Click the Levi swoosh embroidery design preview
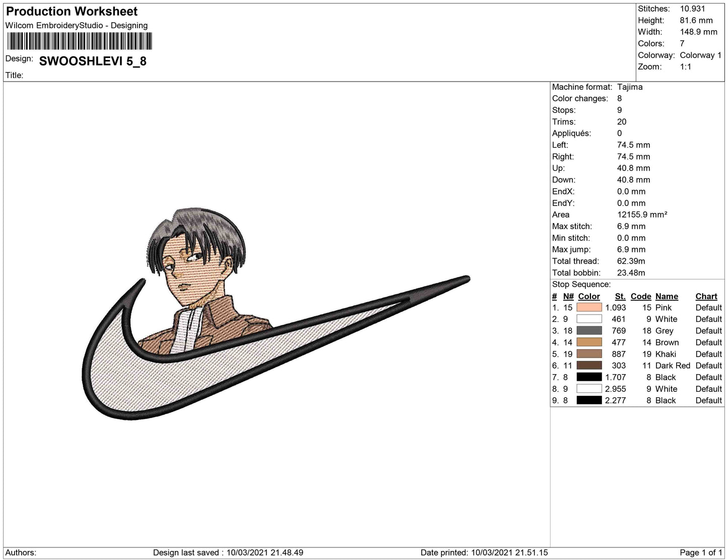 276,313
